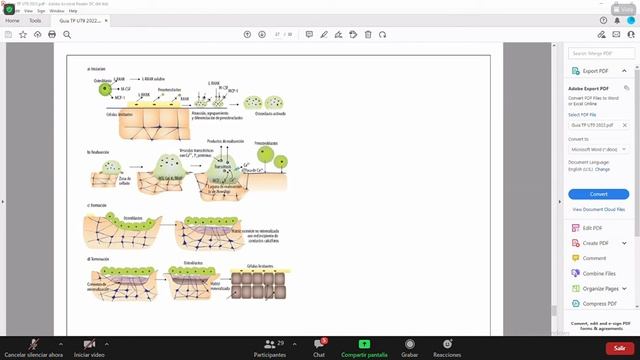Go to next page arrow
640x360 pixels.
coord(262,35)
